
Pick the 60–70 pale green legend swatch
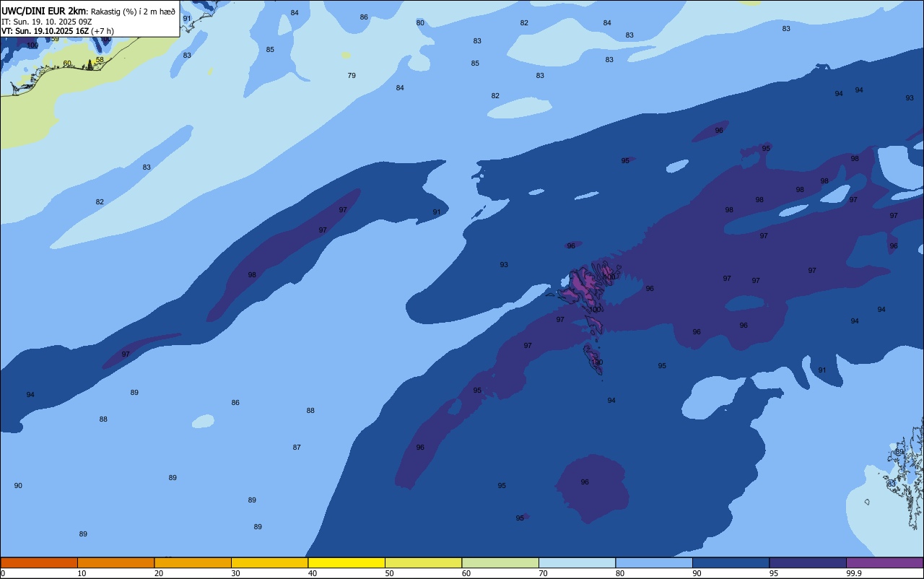(x=500, y=562)
